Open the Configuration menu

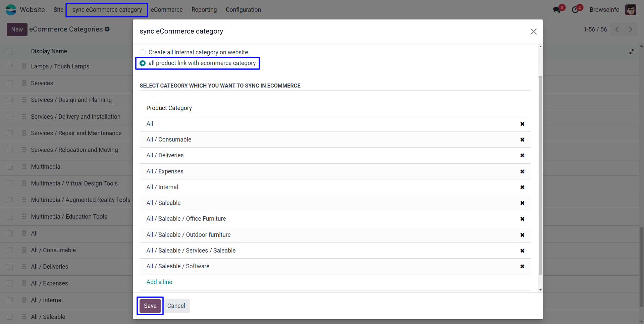[x=243, y=10]
